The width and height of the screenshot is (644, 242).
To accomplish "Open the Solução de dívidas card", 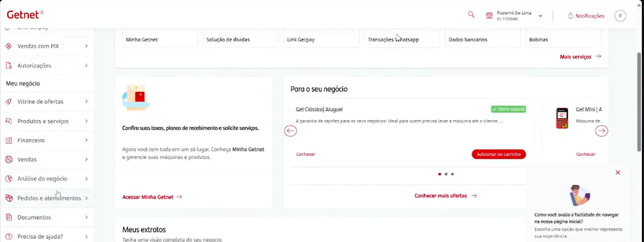I will tap(240, 38).
